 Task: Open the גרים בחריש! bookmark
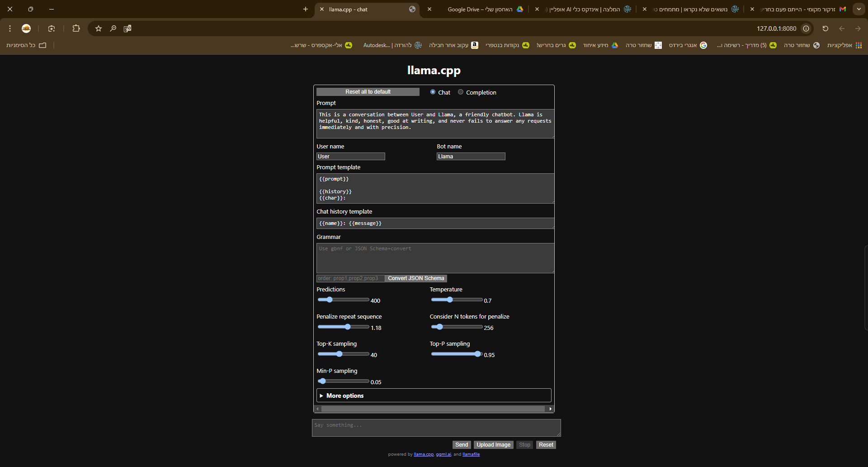pos(556,45)
